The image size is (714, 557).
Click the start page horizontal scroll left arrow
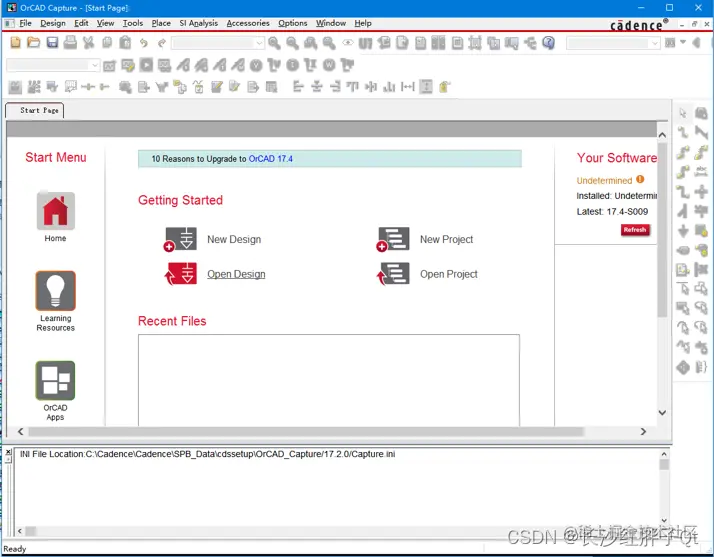point(20,431)
